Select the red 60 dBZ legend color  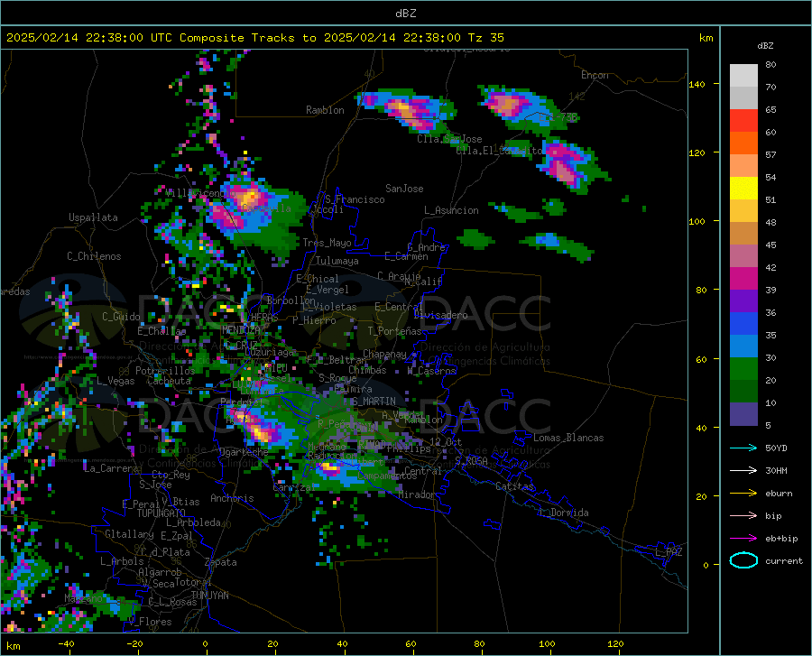coord(743,121)
